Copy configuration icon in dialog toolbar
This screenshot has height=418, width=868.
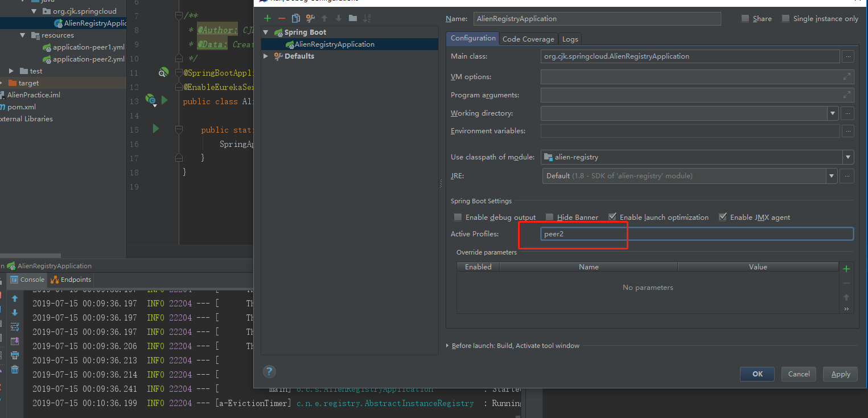(296, 19)
